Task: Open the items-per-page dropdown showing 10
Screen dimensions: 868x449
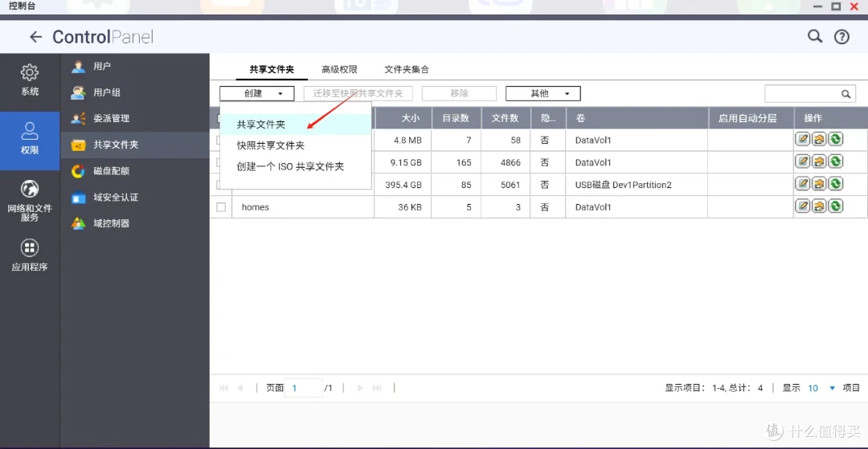Action: 821,388
